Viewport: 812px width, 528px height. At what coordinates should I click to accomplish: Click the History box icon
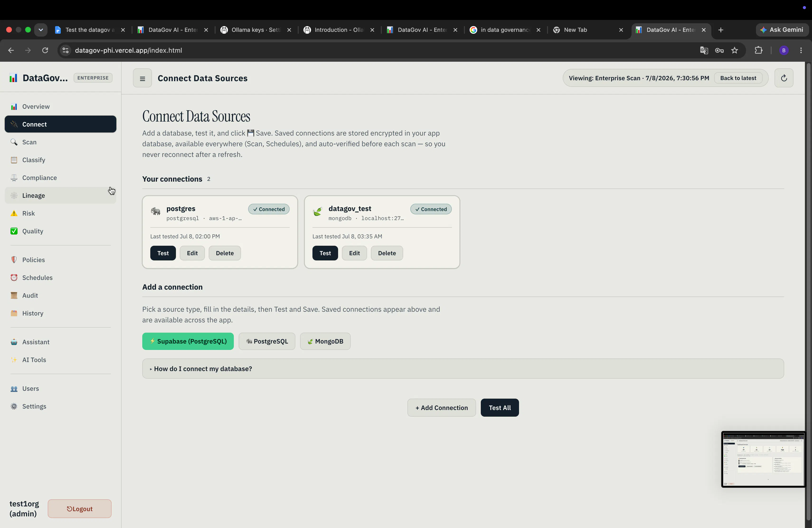point(14,313)
